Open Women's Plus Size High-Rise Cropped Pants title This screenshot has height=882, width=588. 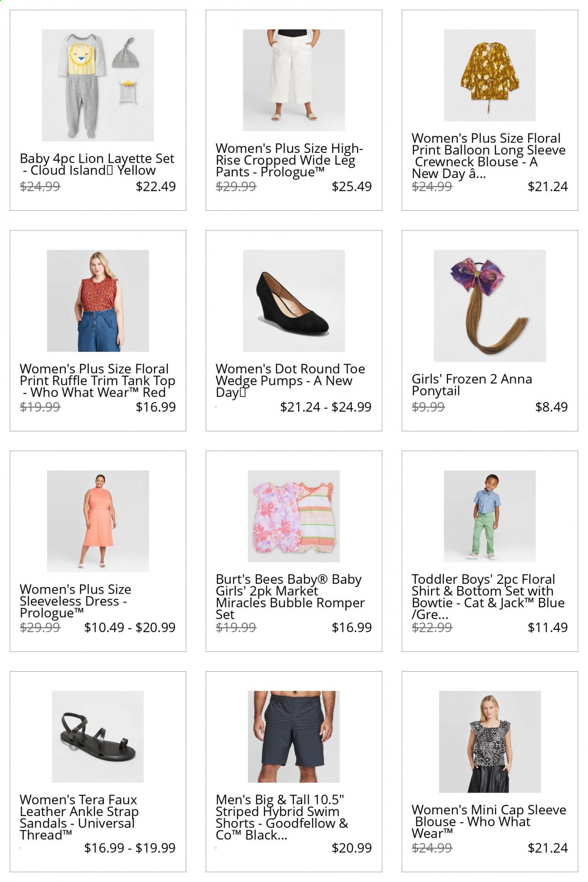(289, 160)
